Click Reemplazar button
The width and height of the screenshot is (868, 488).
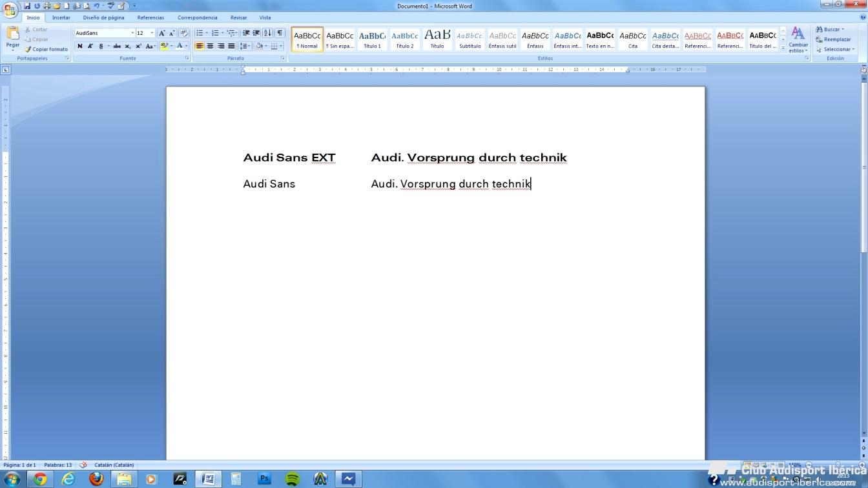click(833, 39)
